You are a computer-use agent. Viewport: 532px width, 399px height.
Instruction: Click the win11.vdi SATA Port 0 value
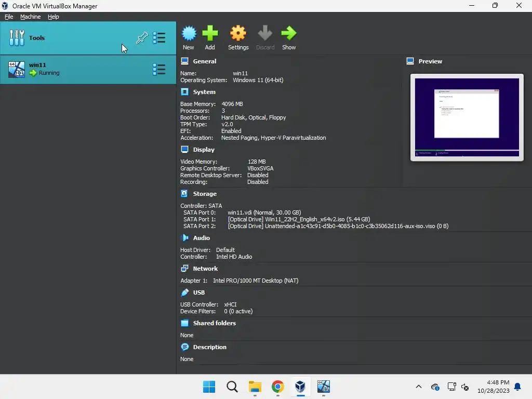coord(264,212)
